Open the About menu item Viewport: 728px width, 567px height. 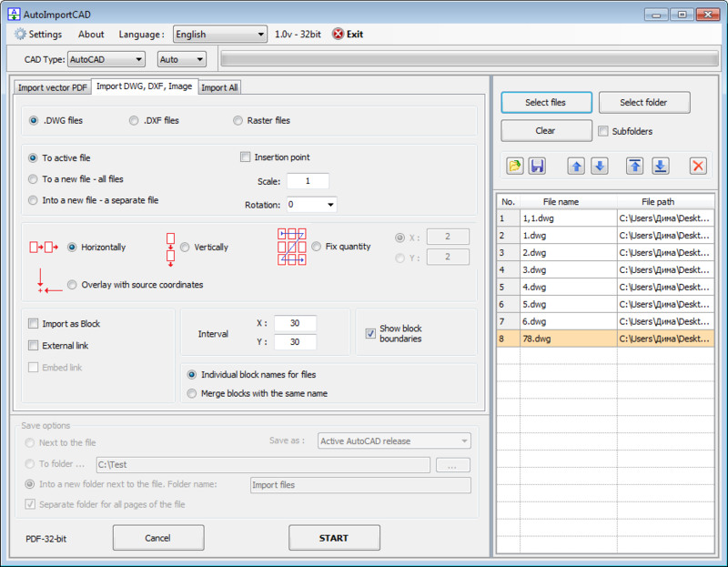point(91,35)
